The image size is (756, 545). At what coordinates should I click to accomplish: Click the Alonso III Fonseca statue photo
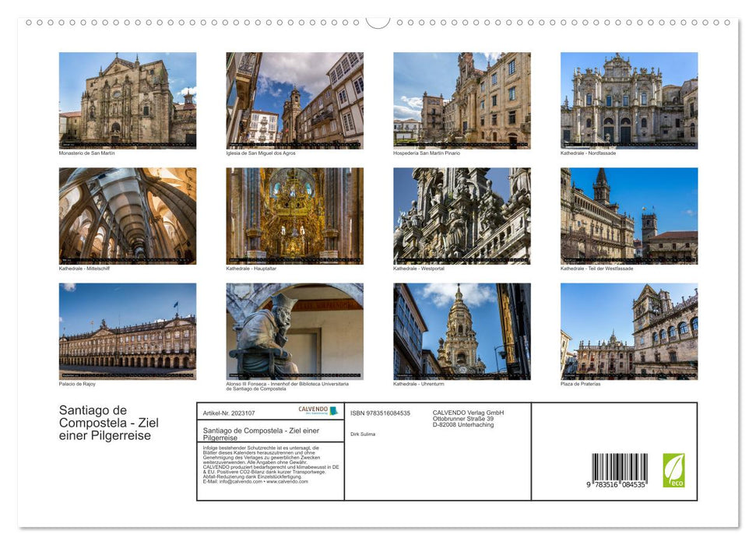[x=293, y=330]
